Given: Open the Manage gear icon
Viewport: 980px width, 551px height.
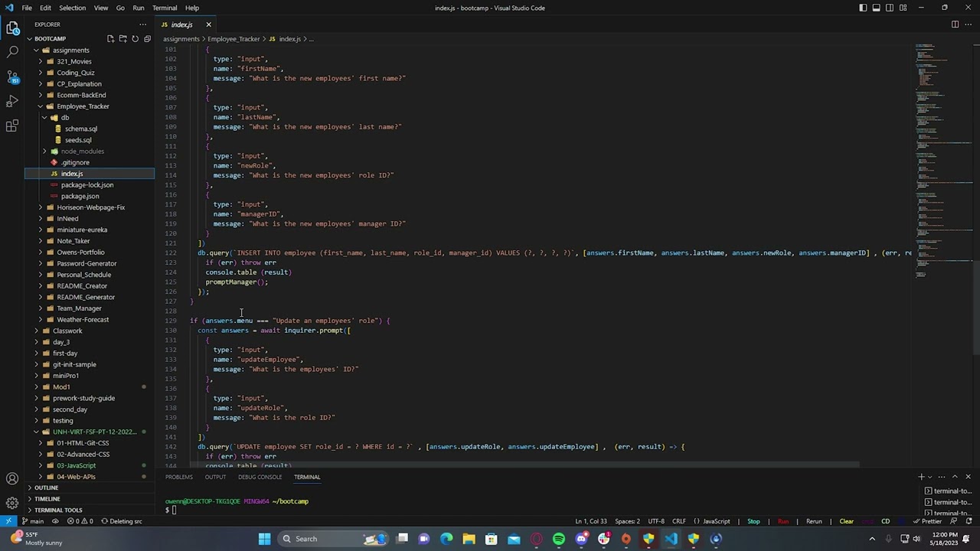Looking at the screenshot, I should point(12,503).
